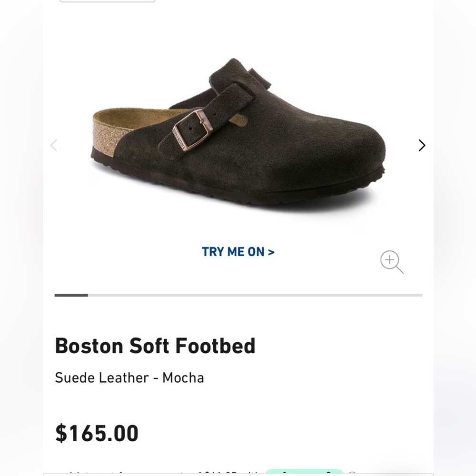Click the next-image arrow on the product gallery
Screen dimensions: 476x476
(x=421, y=145)
